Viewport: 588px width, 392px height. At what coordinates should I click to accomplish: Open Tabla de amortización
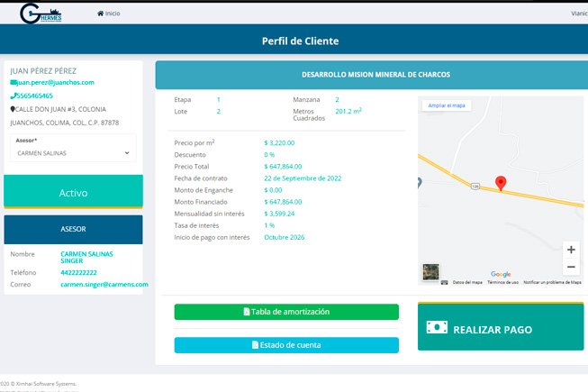[x=286, y=312]
